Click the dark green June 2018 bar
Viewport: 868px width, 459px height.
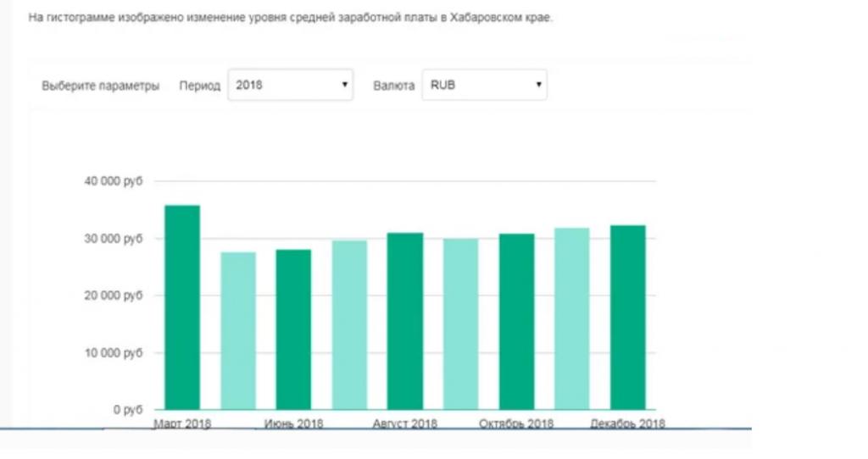[x=293, y=329]
